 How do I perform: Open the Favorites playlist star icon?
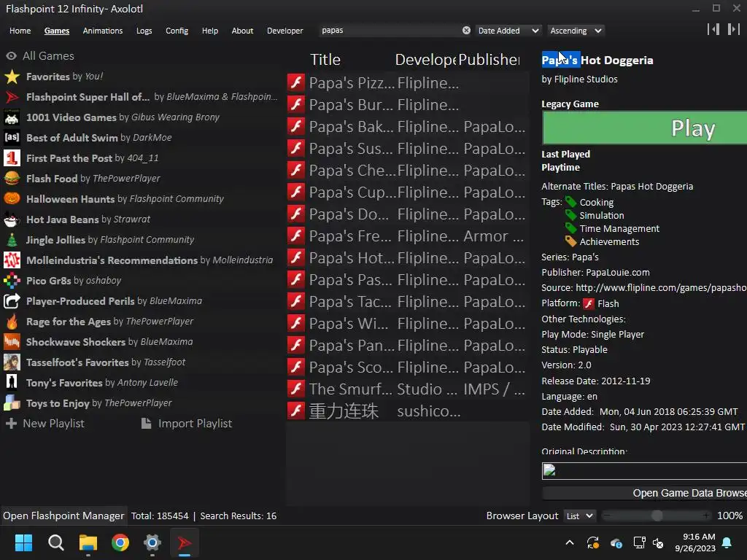click(12, 76)
